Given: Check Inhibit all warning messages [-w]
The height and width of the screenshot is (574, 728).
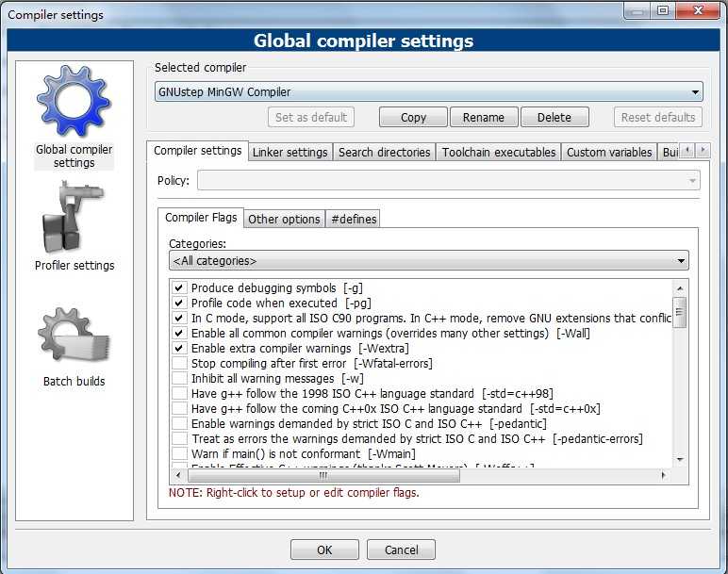Looking at the screenshot, I should 179,379.
